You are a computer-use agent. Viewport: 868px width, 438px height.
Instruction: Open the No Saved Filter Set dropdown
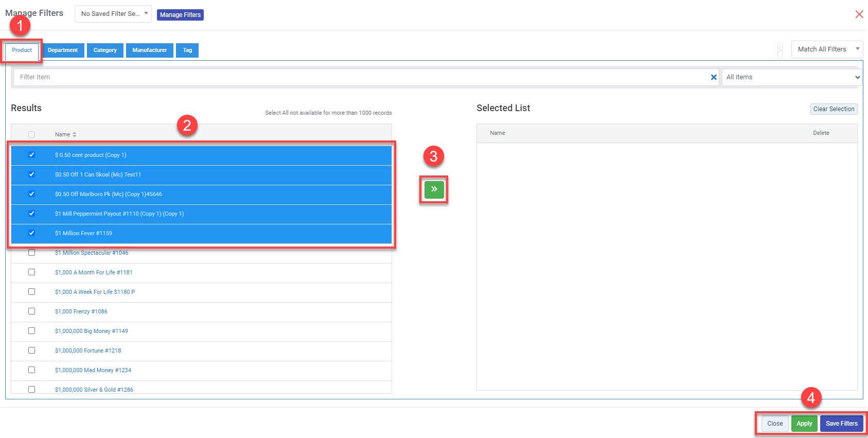[113, 14]
